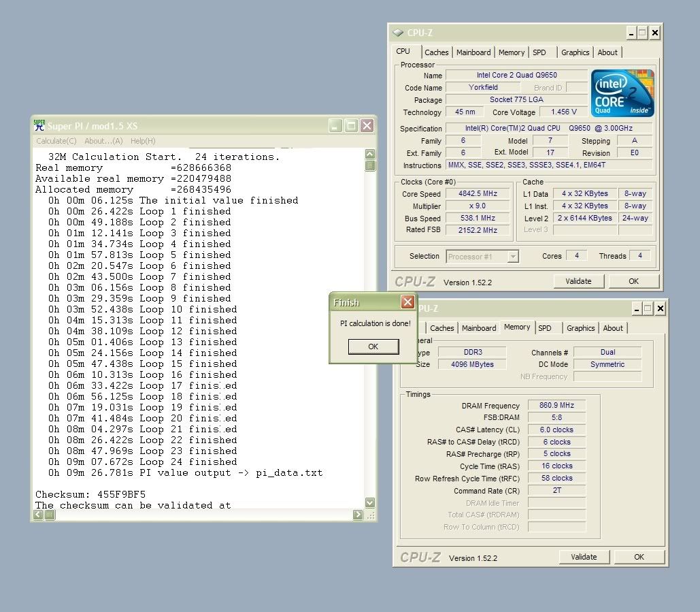Close the Super PI window
The width and height of the screenshot is (700, 612).
point(367,125)
